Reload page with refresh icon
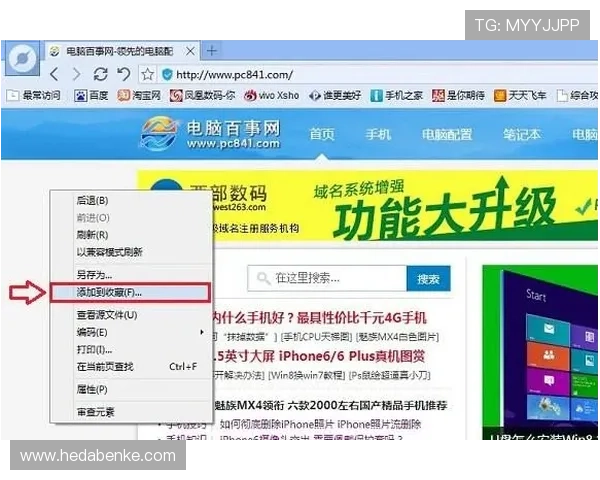This screenshot has width=600, height=480. tap(100, 74)
